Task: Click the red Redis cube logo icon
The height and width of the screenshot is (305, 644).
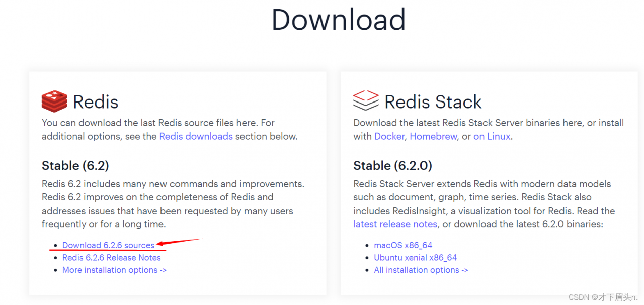Action: click(x=54, y=101)
